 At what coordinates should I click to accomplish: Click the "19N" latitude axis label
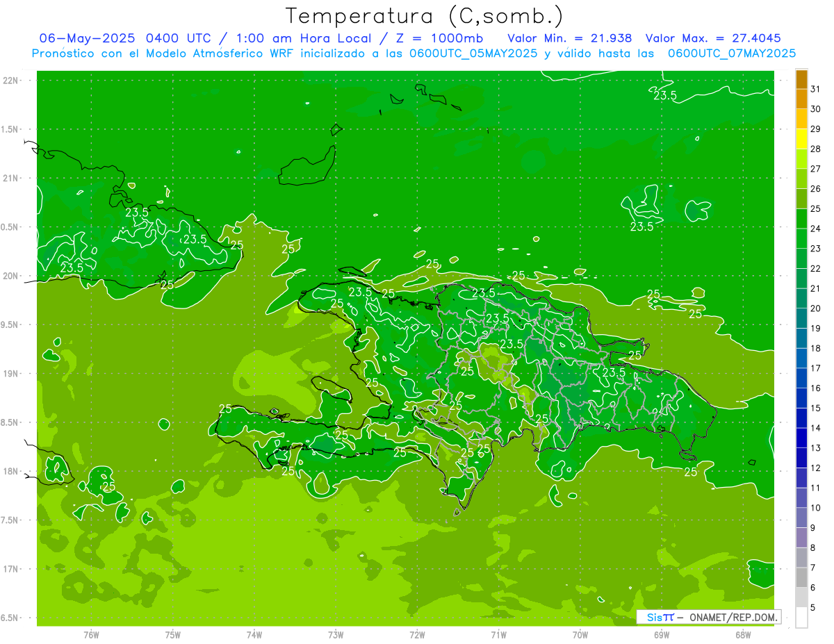point(12,373)
